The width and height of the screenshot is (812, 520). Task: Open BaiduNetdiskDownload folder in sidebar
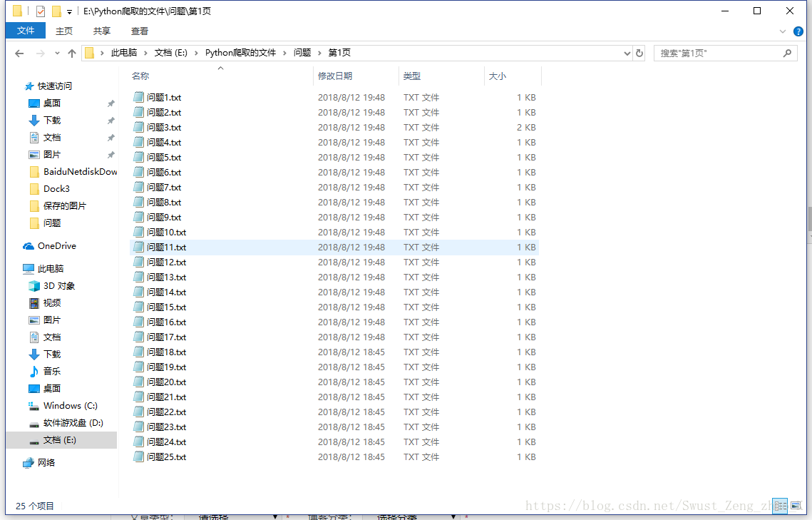coord(81,171)
